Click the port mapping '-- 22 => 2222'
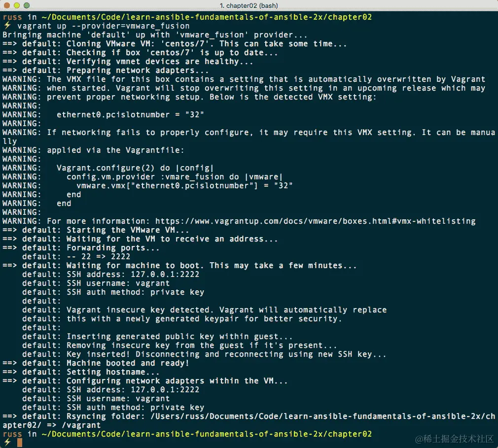Image resolution: width=498 pixels, height=448 pixels. pos(98,257)
